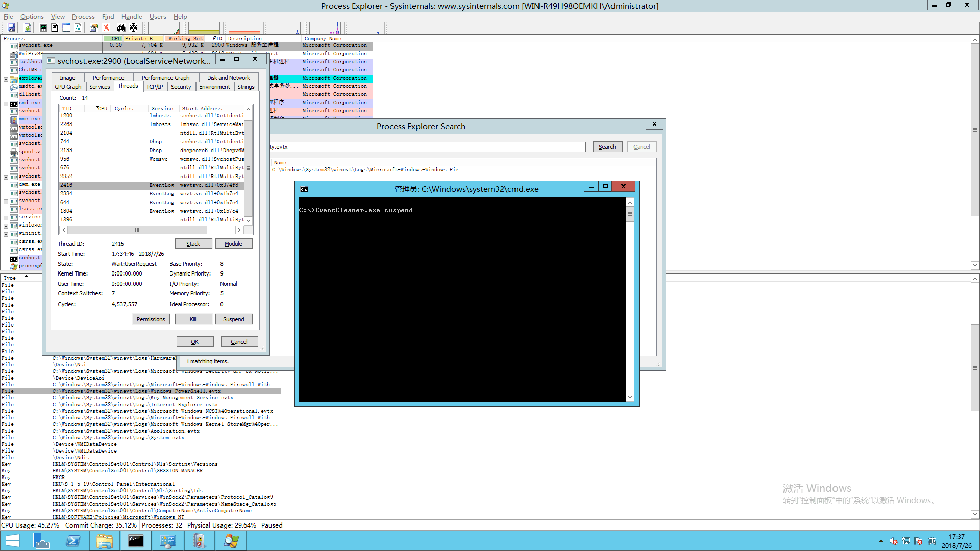Collapse the cmd.exe process tree node
This screenshot has width=980, height=551.
(6, 104)
